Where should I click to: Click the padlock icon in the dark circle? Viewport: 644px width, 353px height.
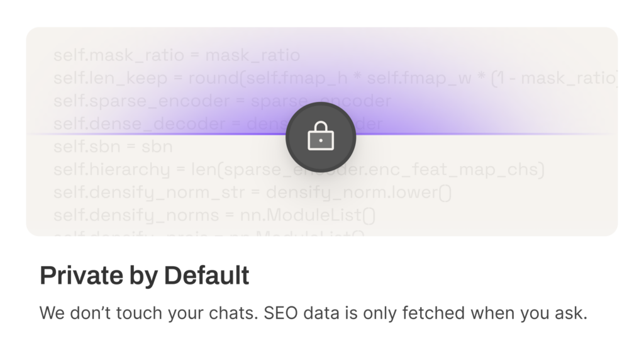321,136
